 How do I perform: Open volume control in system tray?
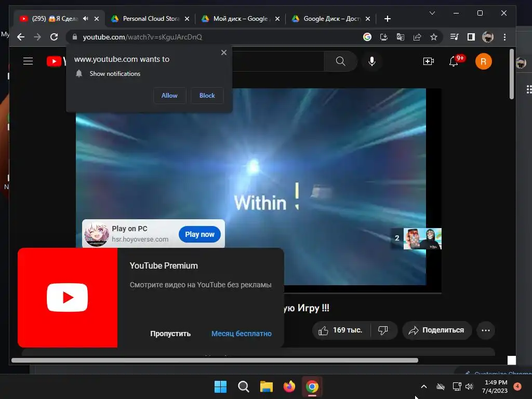pos(469,387)
